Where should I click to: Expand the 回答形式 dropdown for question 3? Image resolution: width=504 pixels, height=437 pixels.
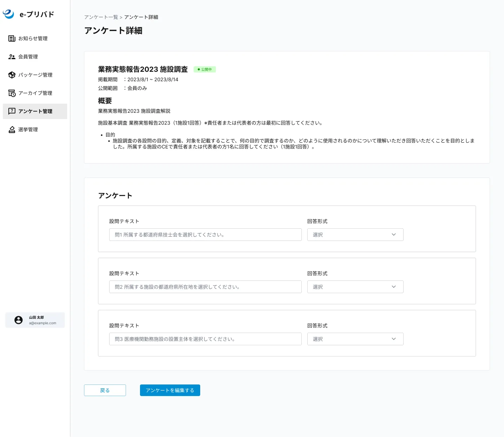[x=355, y=339]
